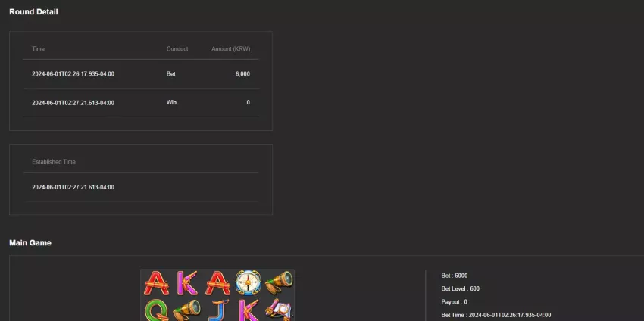Click the Established Time timestamp value
Screen dimensions: 644x321
(x=73, y=187)
